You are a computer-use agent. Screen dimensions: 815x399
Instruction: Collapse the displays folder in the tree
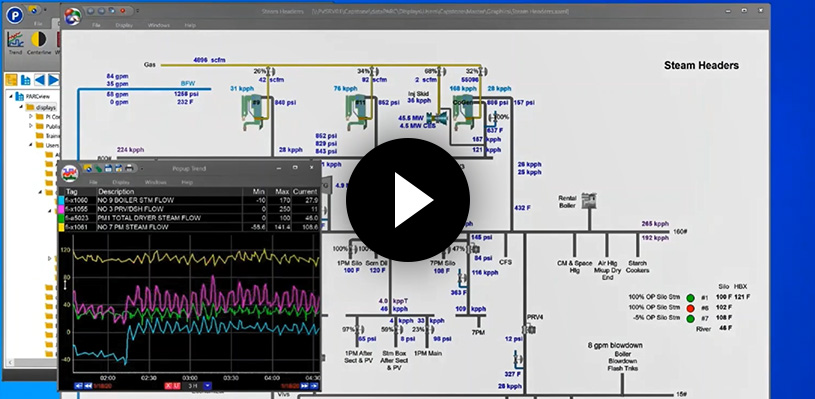tap(21, 107)
